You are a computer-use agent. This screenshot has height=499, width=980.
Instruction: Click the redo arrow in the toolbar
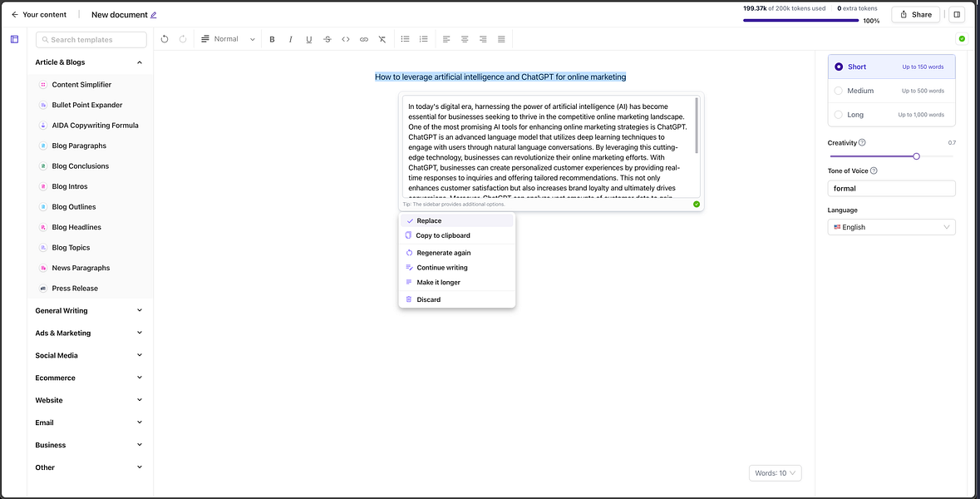pos(183,39)
